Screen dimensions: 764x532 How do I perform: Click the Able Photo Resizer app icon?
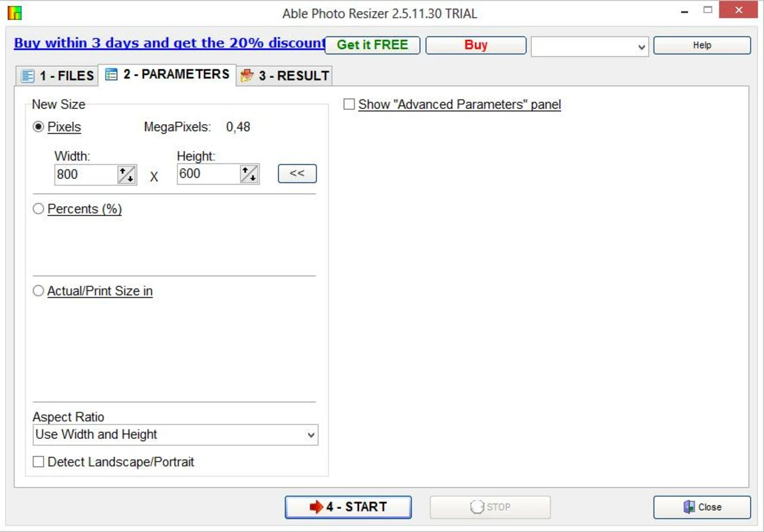point(15,13)
